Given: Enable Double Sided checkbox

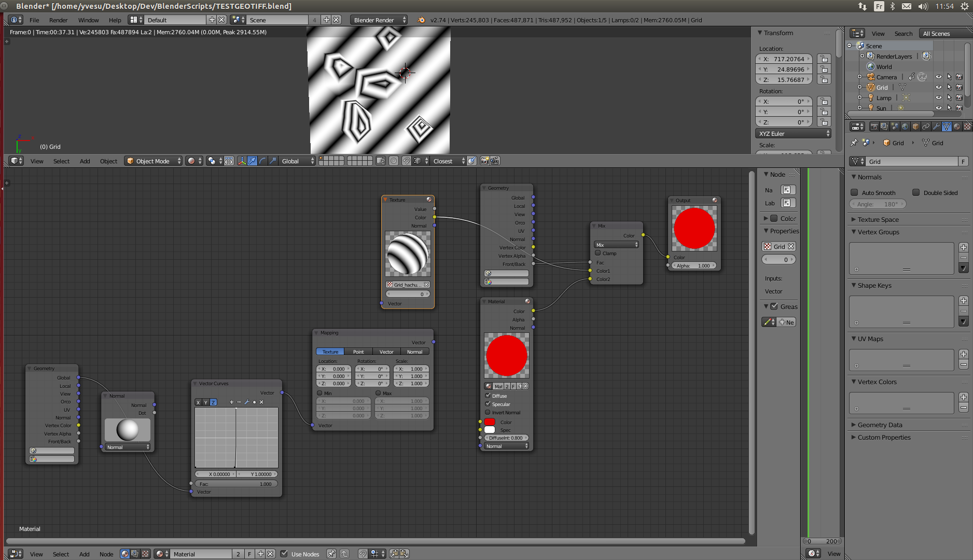Looking at the screenshot, I should point(916,192).
